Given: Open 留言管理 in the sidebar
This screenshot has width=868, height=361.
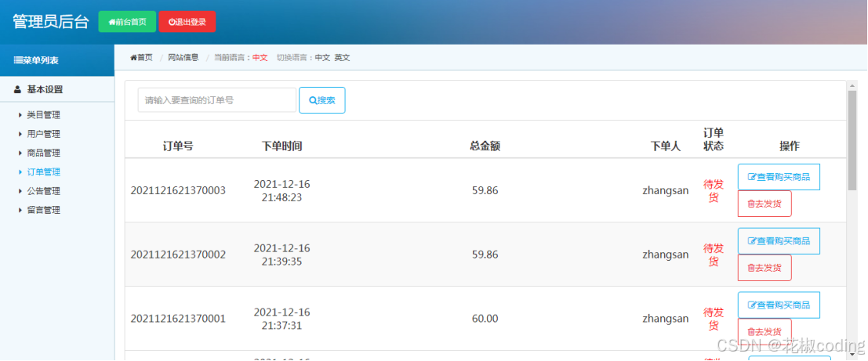Looking at the screenshot, I should click(43, 210).
